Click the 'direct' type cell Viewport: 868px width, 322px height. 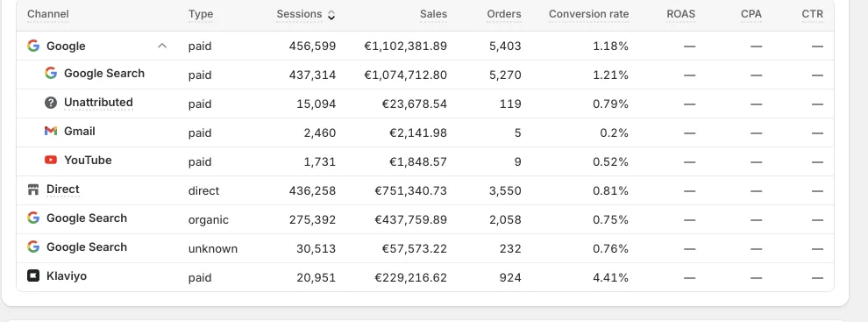pos(203,191)
